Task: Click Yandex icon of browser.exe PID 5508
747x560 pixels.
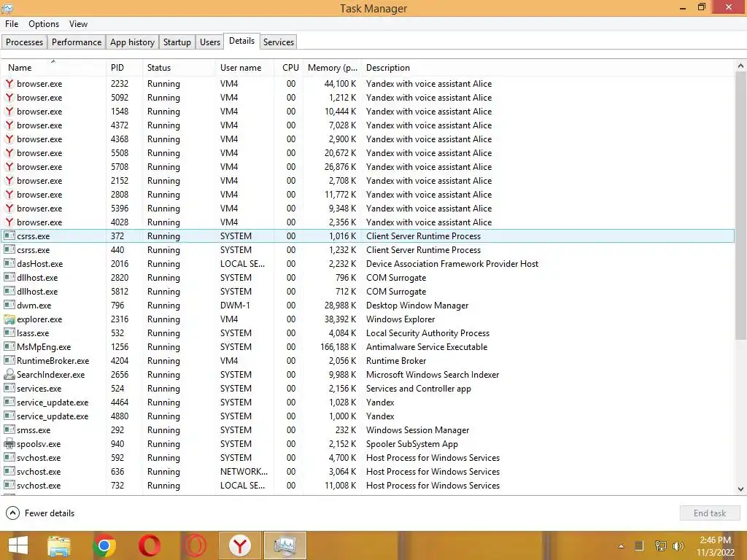Action: 9,153
